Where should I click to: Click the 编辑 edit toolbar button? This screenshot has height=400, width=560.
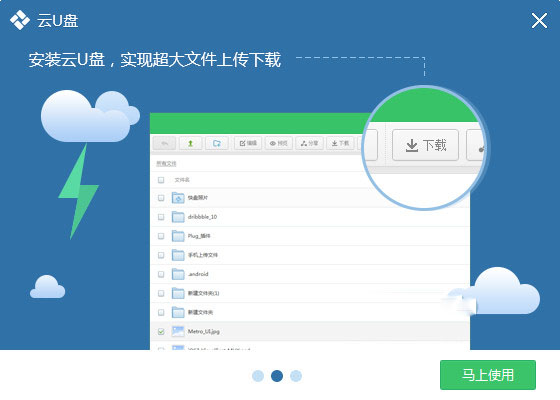tap(248, 143)
